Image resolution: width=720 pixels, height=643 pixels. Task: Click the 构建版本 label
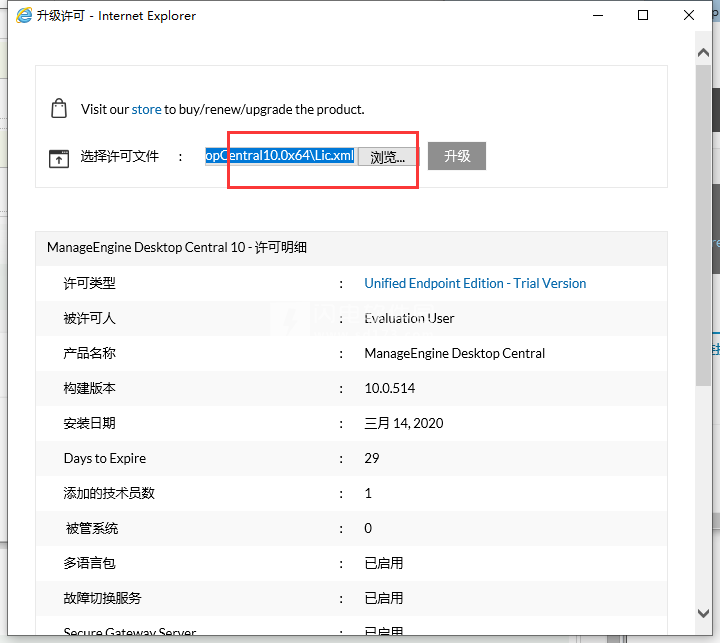(x=90, y=388)
